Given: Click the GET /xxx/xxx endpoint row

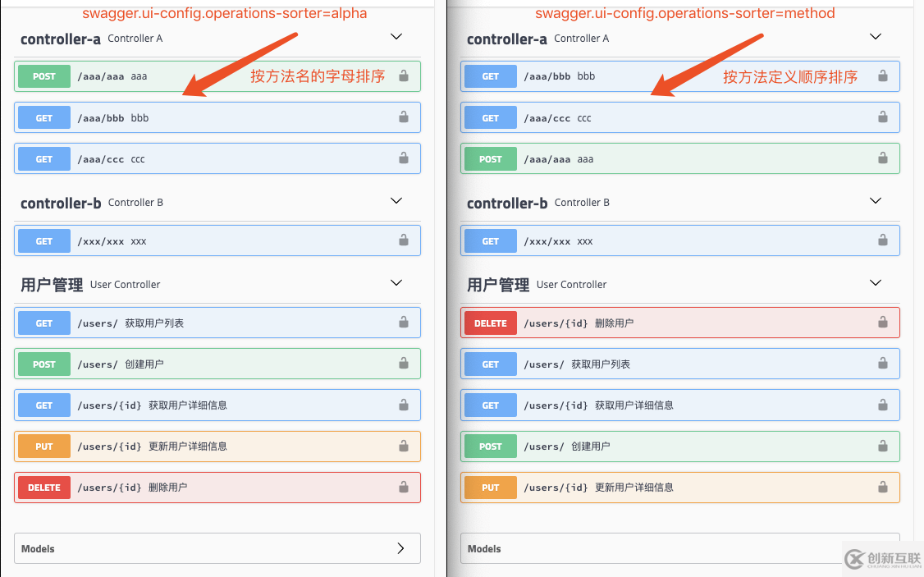Looking at the screenshot, I should (164, 240).
